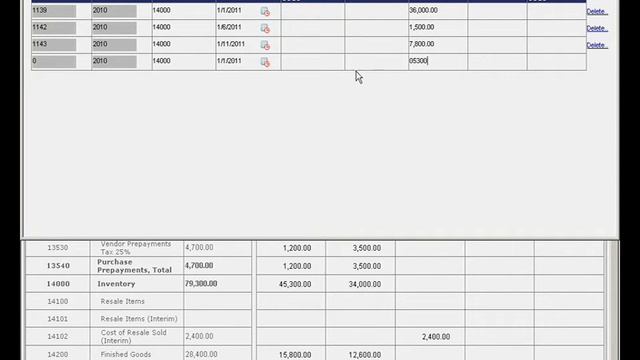Open date picker icon for entry 1139

(x=265, y=11)
